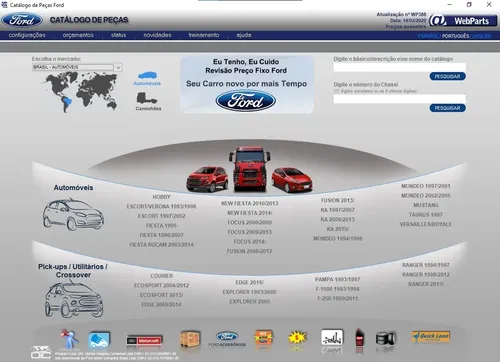Open FUSION 2006/2012 catalog

(x=250, y=251)
